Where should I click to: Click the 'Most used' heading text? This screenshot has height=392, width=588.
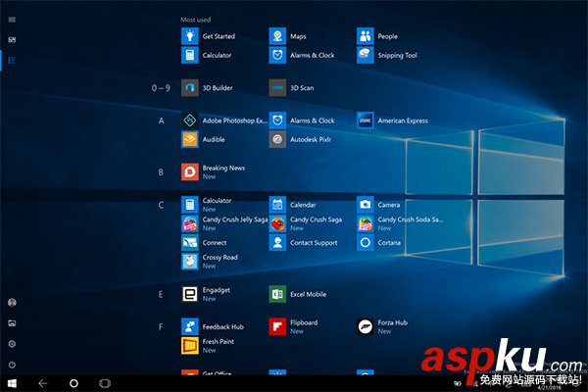point(195,20)
